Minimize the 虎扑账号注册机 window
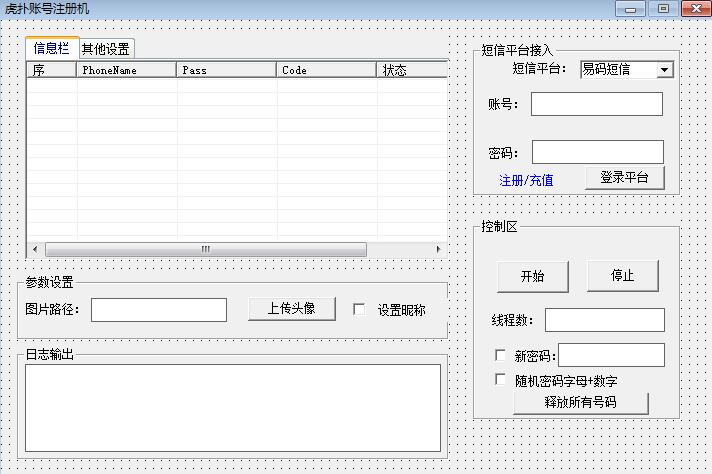 [630, 9]
